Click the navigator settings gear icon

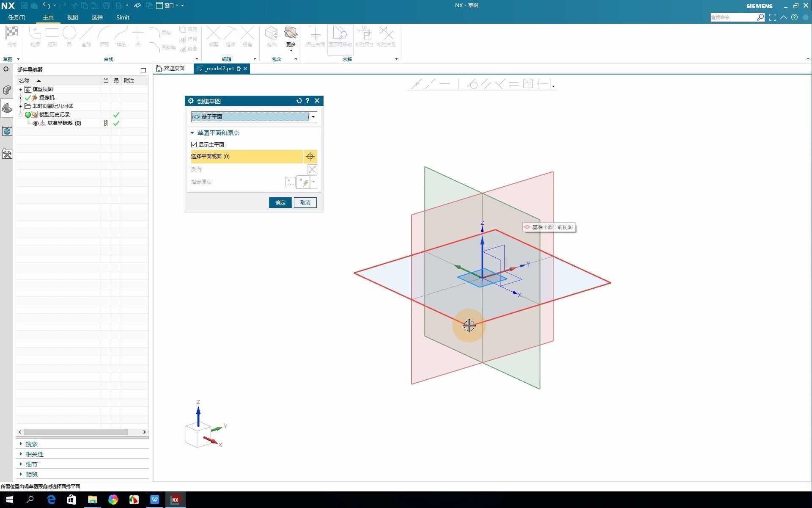coord(6,69)
